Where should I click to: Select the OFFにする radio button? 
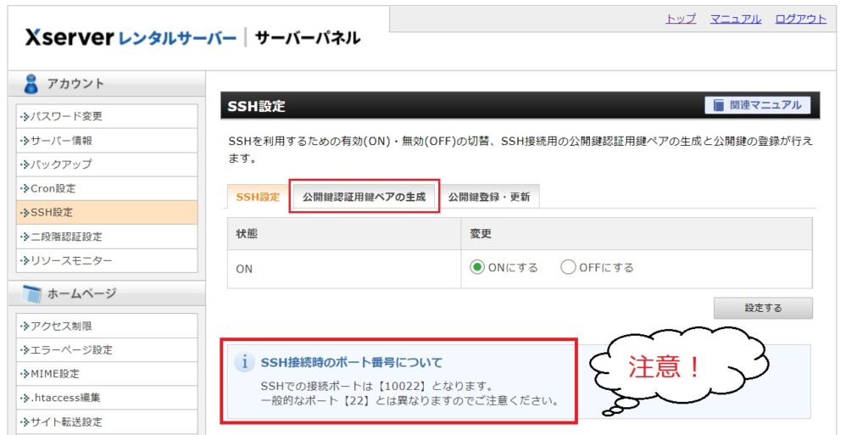pyautogui.click(x=568, y=267)
